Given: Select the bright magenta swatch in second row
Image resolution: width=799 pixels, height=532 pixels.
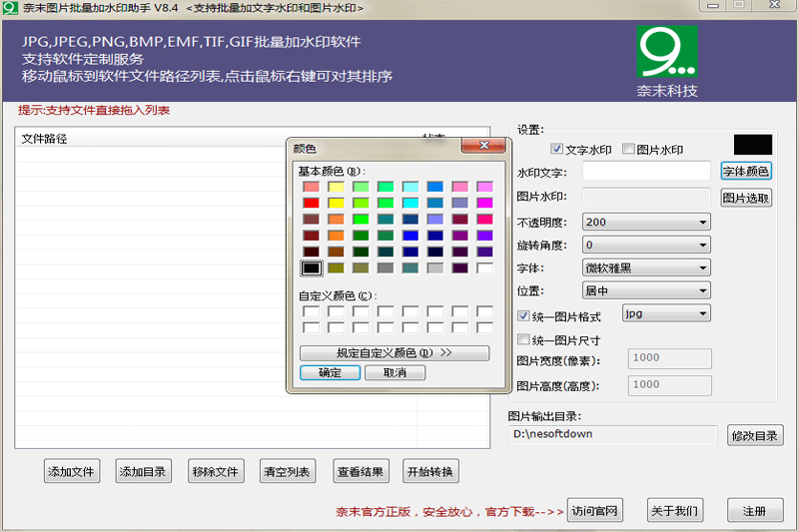Looking at the screenshot, I should 484,204.
